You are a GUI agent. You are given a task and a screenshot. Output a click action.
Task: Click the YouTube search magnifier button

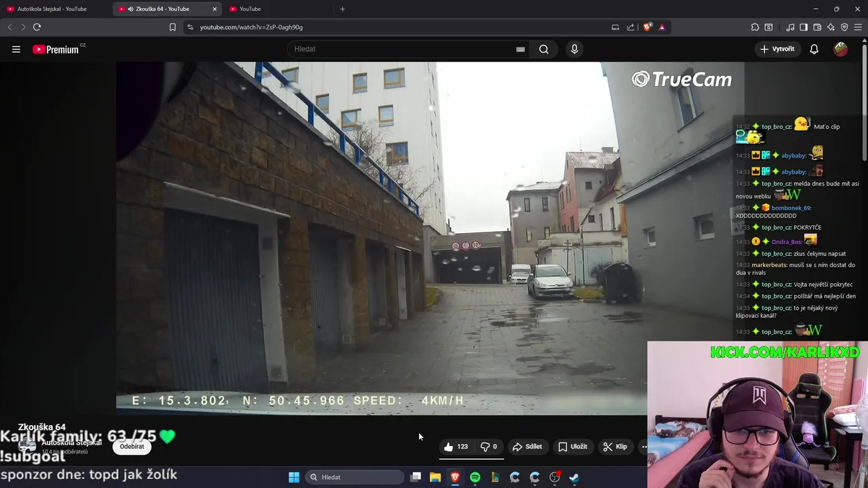(x=544, y=49)
